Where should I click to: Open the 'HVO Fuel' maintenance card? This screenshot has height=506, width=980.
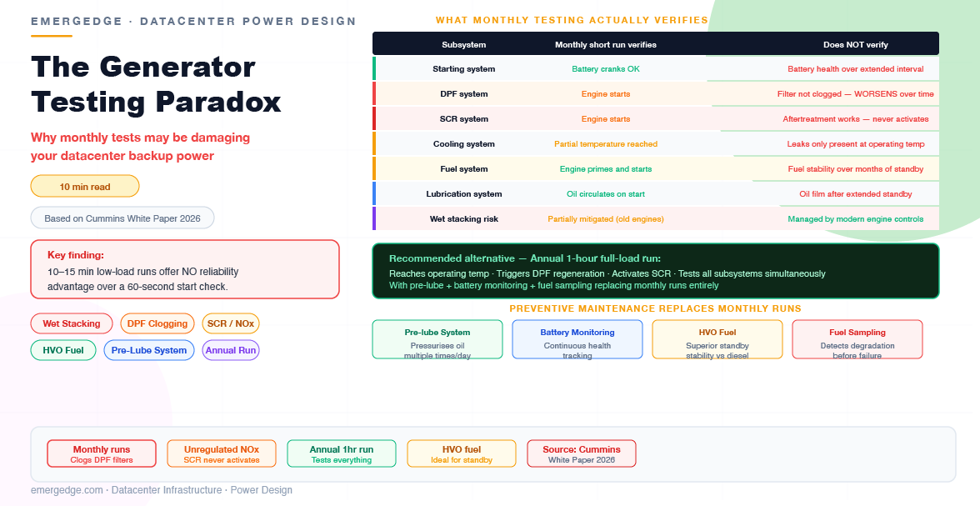pos(717,339)
